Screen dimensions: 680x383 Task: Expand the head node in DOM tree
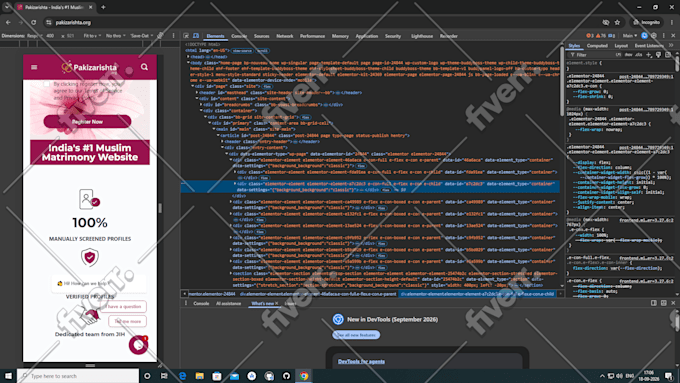[189, 56]
